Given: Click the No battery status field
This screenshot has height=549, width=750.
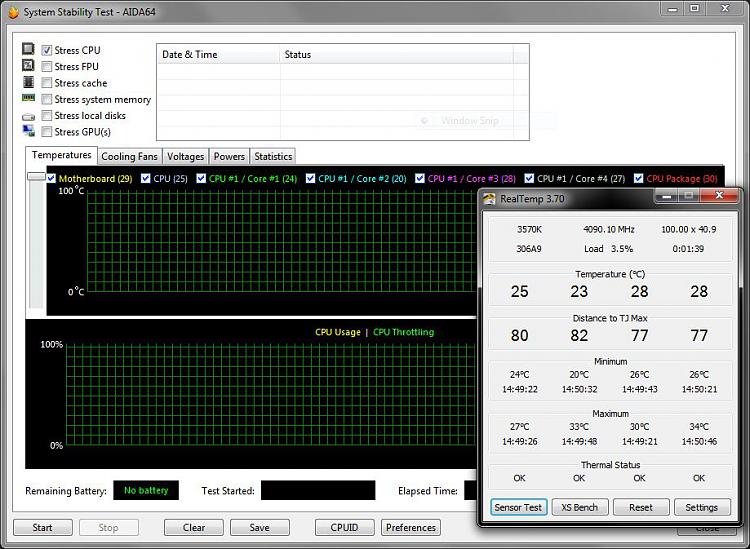Looking at the screenshot, I should click(146, 490).
